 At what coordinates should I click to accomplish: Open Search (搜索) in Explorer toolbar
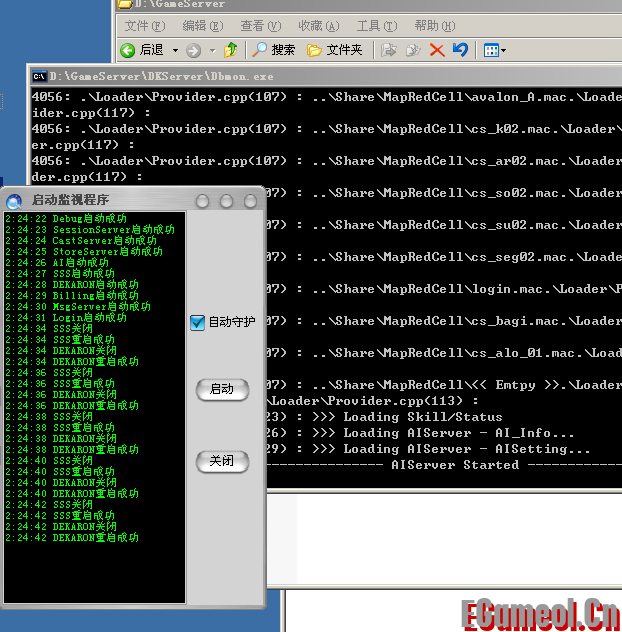click(x=273, y=50)
